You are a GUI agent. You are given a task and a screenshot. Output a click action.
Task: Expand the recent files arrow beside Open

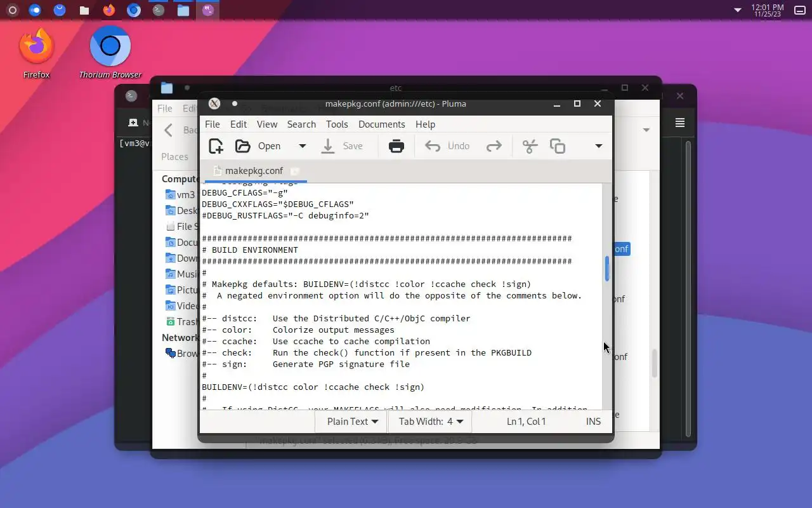pos(303,146)
